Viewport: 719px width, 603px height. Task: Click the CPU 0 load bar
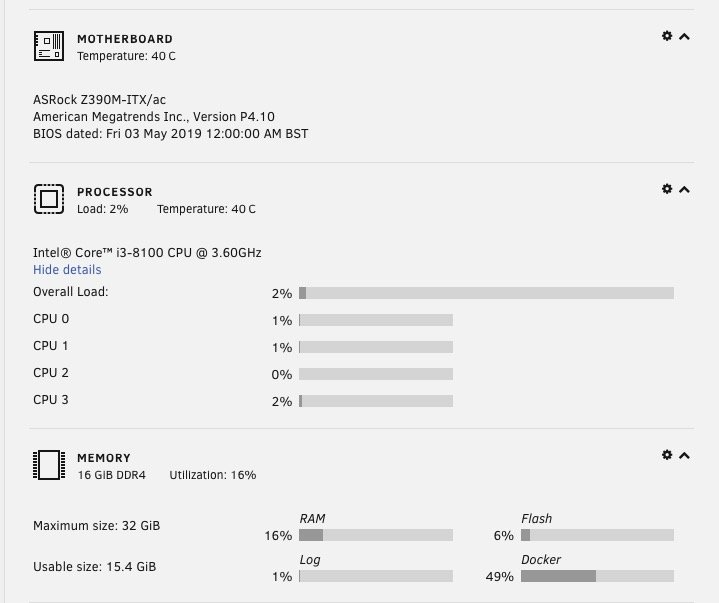coord(376,320)
